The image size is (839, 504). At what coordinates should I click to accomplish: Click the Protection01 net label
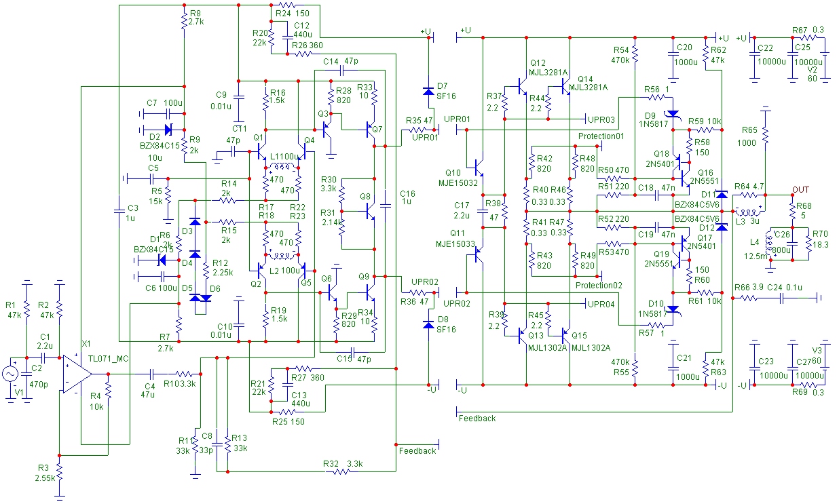[x=601, y=136]
